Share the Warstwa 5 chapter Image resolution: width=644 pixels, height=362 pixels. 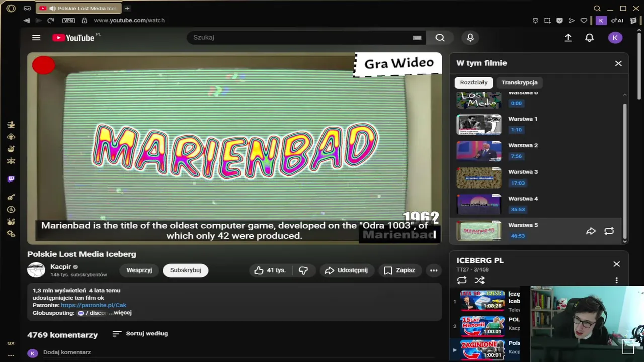pos(591,231)
